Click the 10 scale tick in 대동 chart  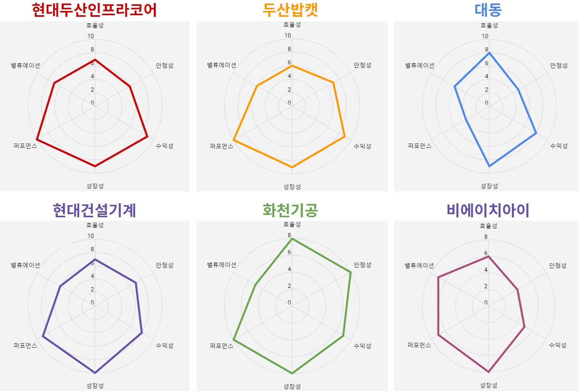(x=485, y=36)
